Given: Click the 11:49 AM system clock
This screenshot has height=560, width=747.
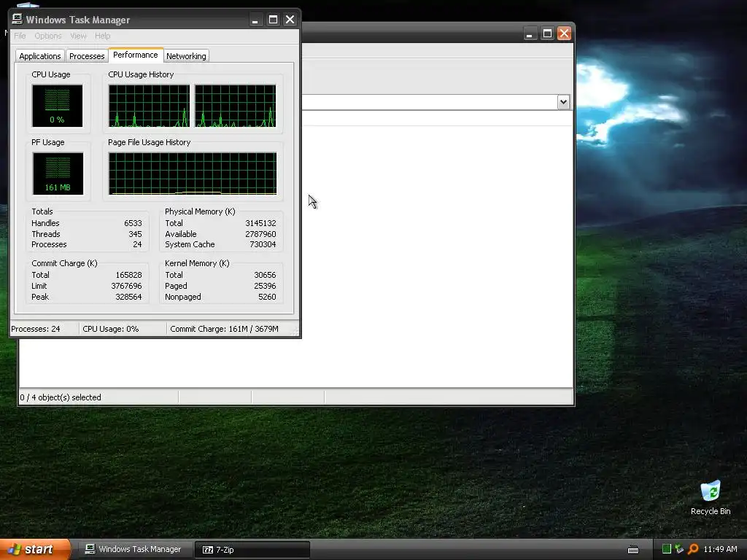Looking at the screenshot, I should click(720, 549).
